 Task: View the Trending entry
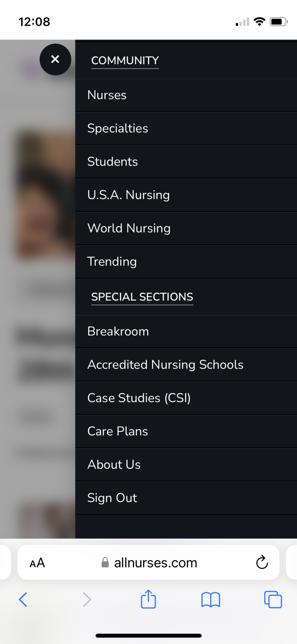pos(112,262)
